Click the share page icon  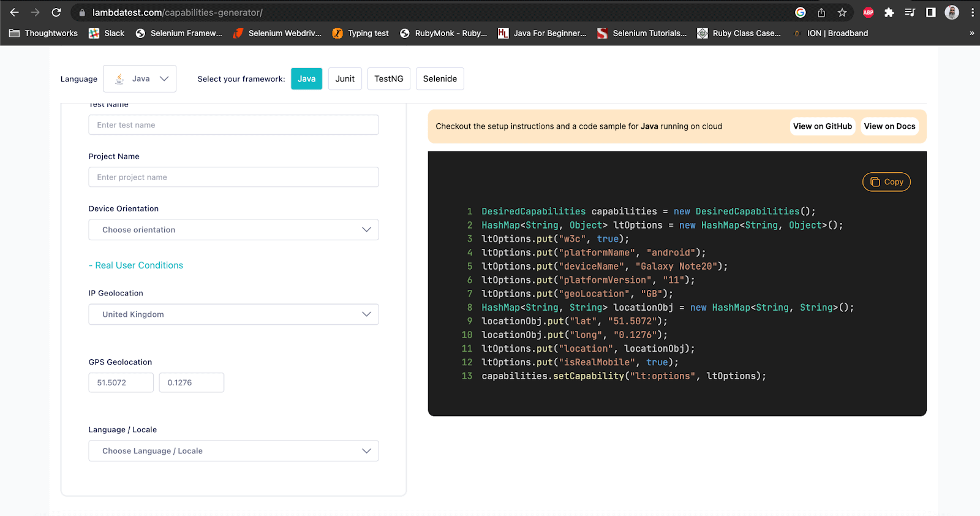click(821, 12)
